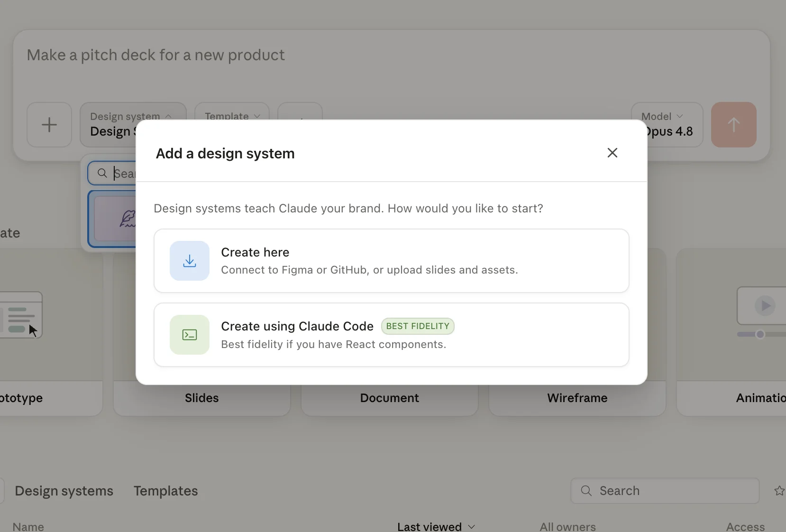The image size is (786, 532).
Task: Click the BEST FIDELITY badge
Action: click(418, 326)
